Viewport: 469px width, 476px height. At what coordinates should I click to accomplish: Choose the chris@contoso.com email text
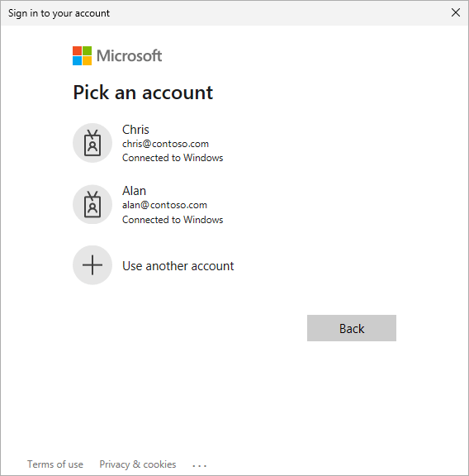tap(165, 144)
